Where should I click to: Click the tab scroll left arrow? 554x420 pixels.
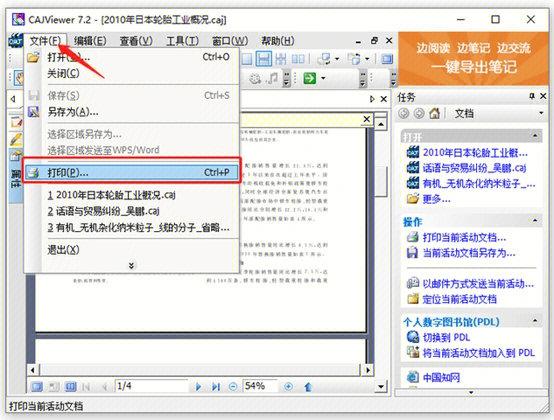(x=13, y=99)
